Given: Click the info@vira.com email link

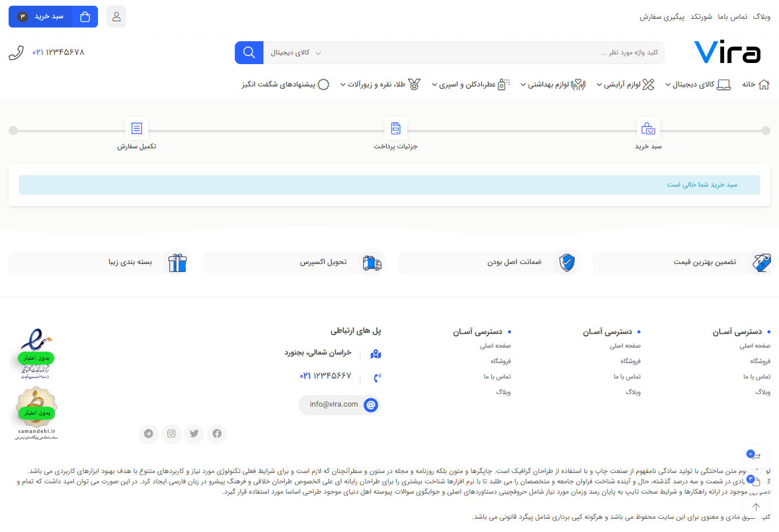Looking at the screenshot, I should click(339, 405).
